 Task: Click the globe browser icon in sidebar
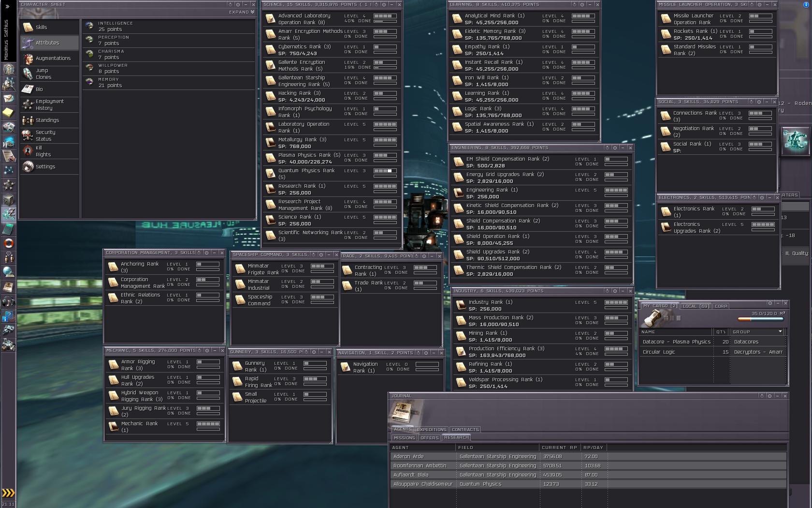point(8,272)
